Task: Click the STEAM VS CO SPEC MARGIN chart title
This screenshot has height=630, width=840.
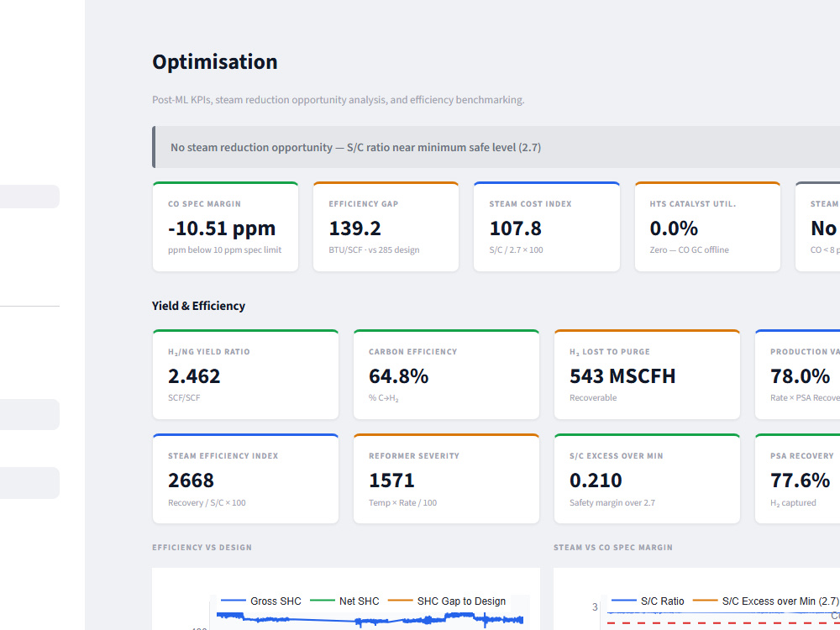Action: [613, 548]
